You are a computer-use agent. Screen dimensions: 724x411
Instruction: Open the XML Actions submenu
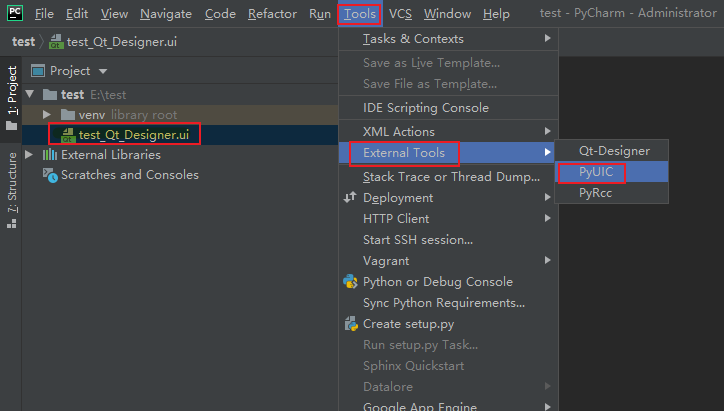448,132
